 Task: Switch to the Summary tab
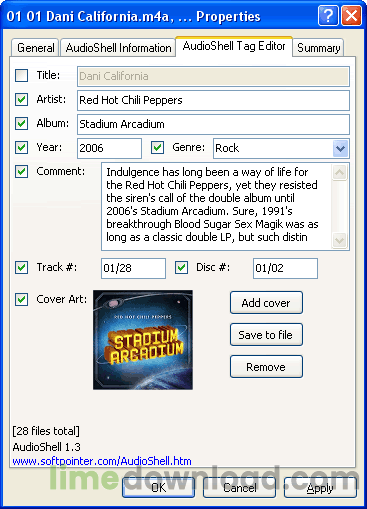[x=318, y=48]
